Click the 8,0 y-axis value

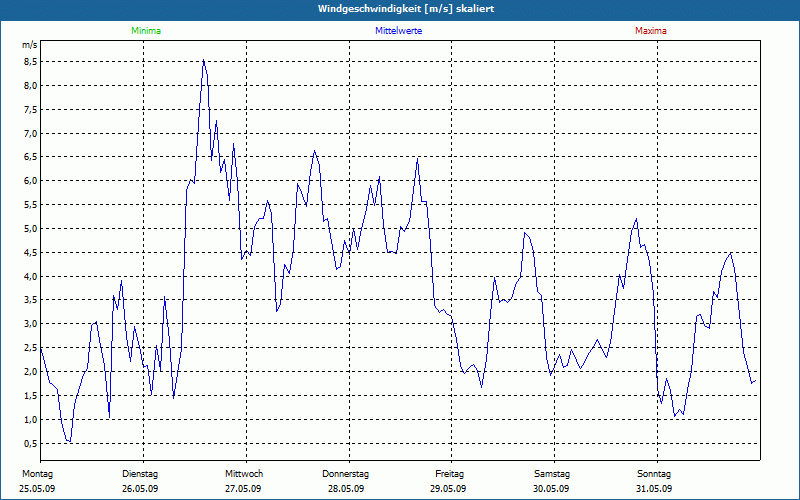pyautogui.click(x=31, y=86)
